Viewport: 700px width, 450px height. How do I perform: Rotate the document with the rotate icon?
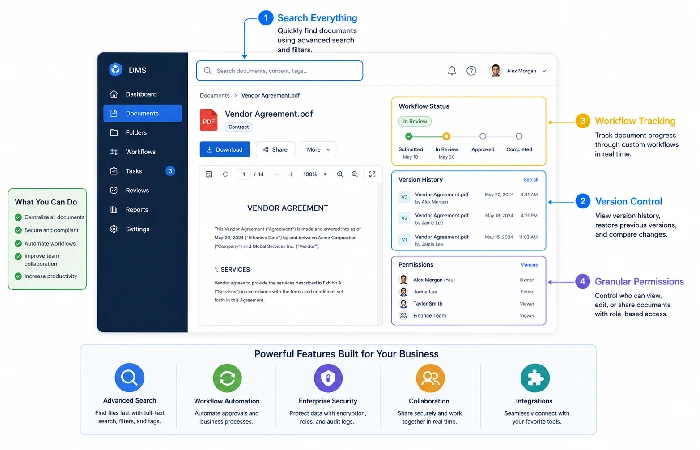click(x=225, y=174)
